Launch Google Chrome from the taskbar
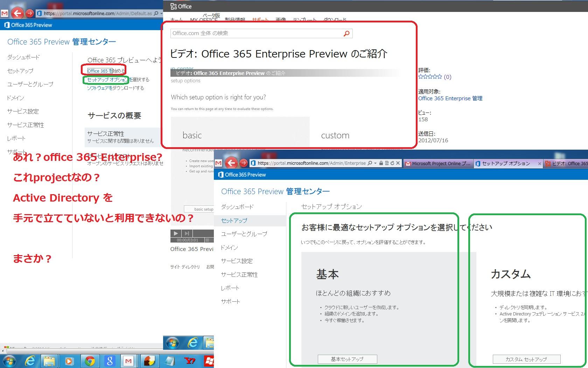The image size is (588, 368). pyautogui.click(x=90, y=361)
